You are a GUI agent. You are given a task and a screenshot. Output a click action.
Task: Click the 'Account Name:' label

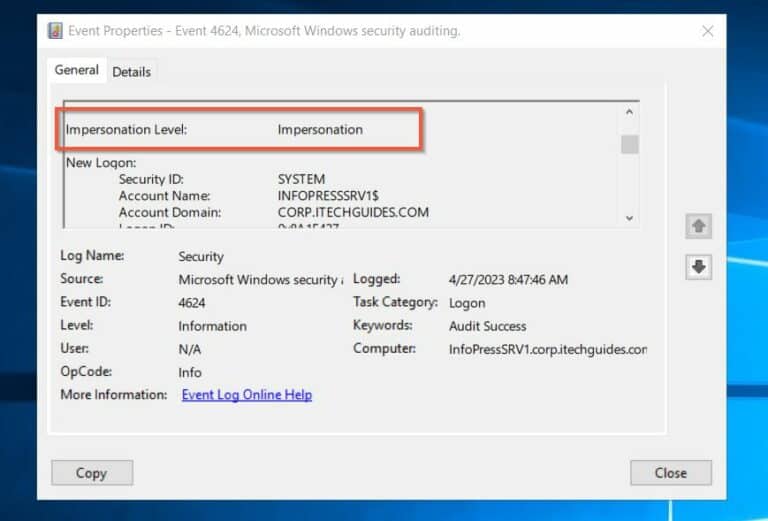point(164,196)
